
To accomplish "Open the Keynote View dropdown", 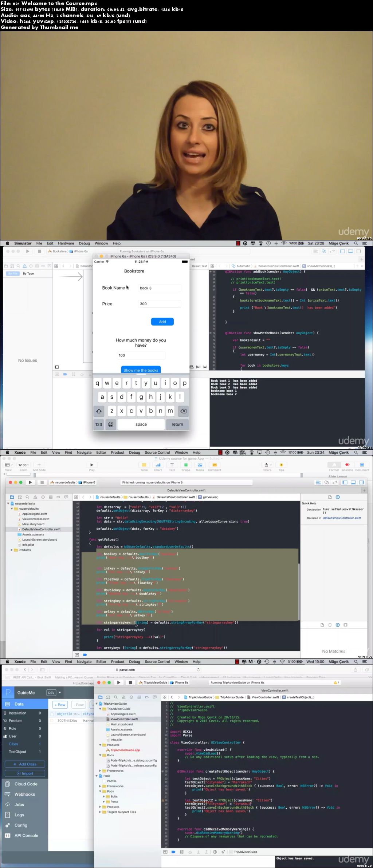I will (x=8, y=465).
